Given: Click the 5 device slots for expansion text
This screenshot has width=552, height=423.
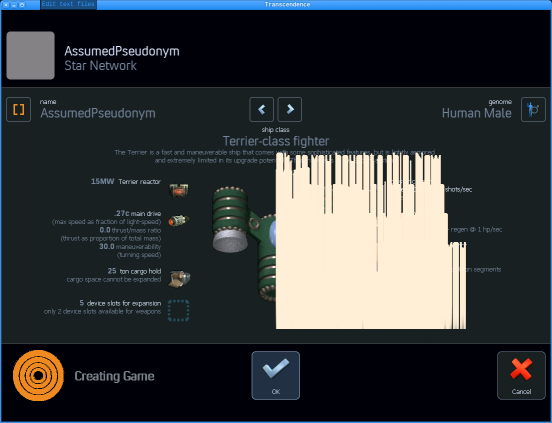Looking at the screenshot, I should (x=120, y=303).
